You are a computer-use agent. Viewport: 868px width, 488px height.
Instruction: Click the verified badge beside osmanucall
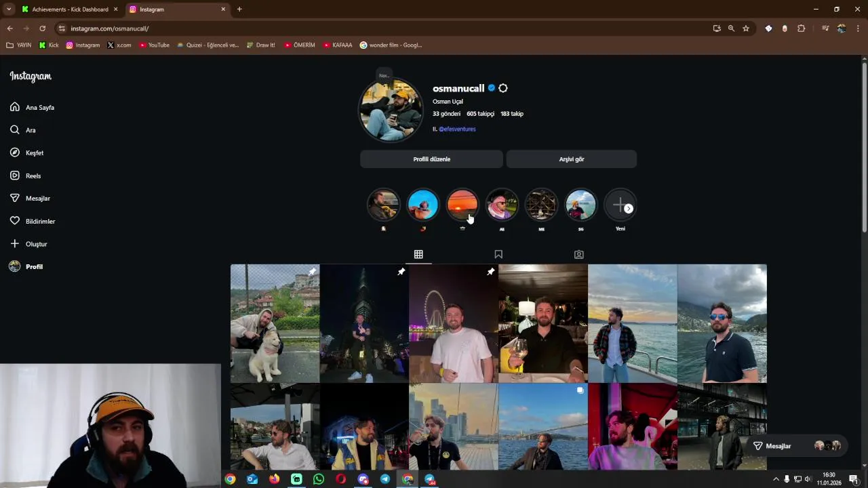492,88
